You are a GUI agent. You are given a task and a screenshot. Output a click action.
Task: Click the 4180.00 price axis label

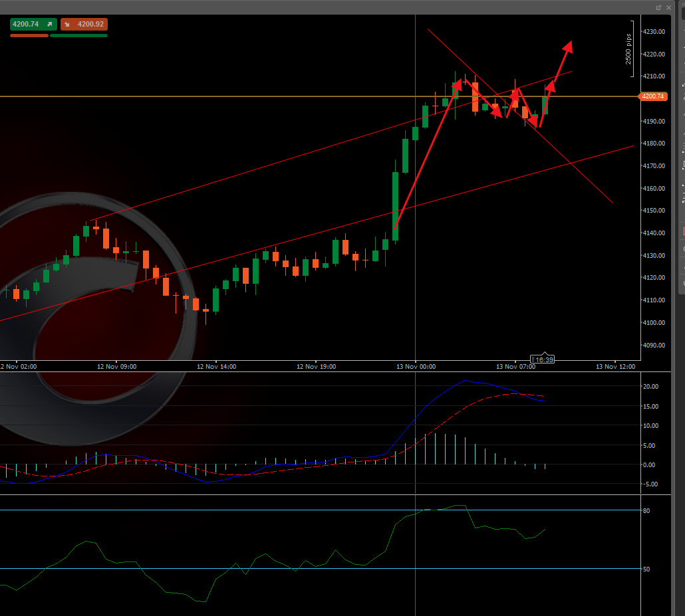click(x=654, y=143)
